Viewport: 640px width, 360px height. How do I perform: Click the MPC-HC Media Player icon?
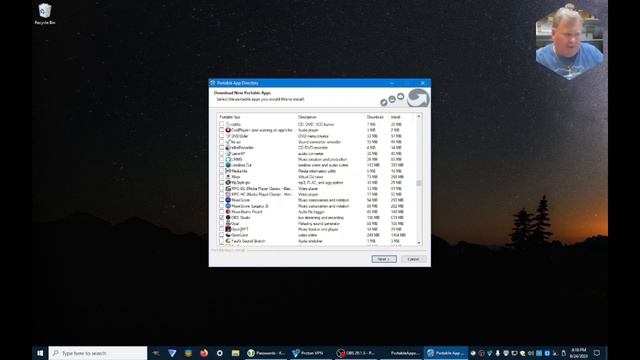tap(228, 194)
